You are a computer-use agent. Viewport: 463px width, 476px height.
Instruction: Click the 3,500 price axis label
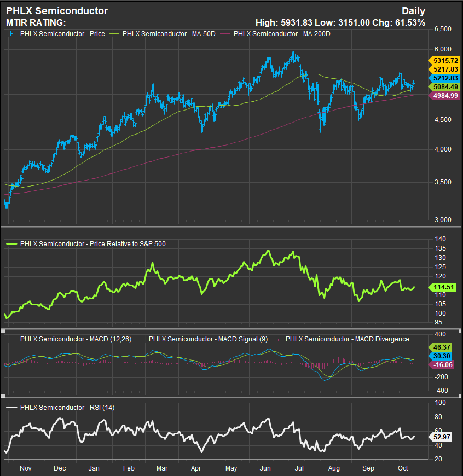point(443,182)
